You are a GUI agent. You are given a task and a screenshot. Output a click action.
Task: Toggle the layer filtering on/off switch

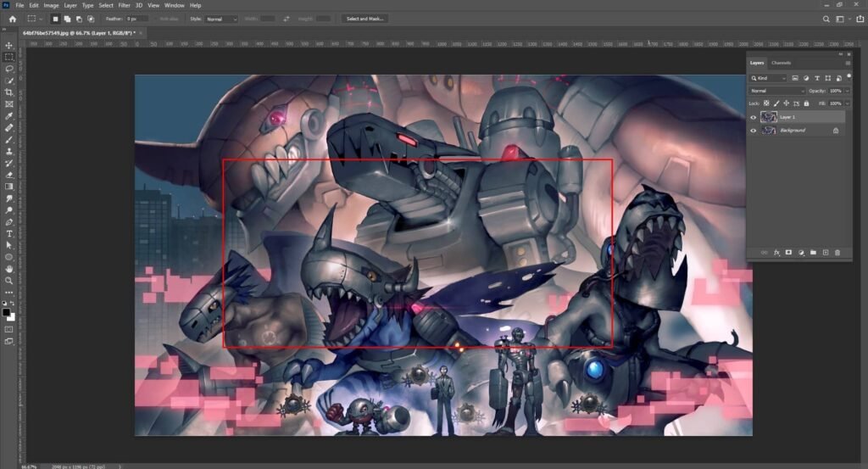tap(849, 76)
